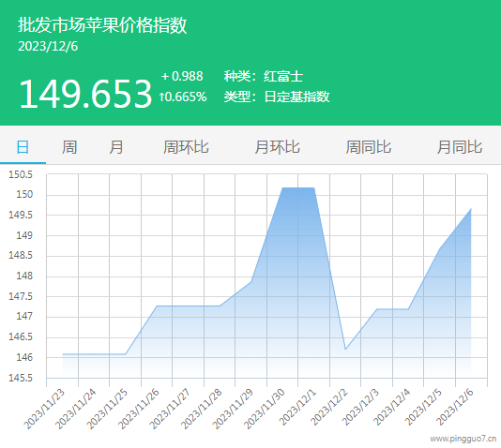Click the 2023/12/6 date under the title

[48, 46]
